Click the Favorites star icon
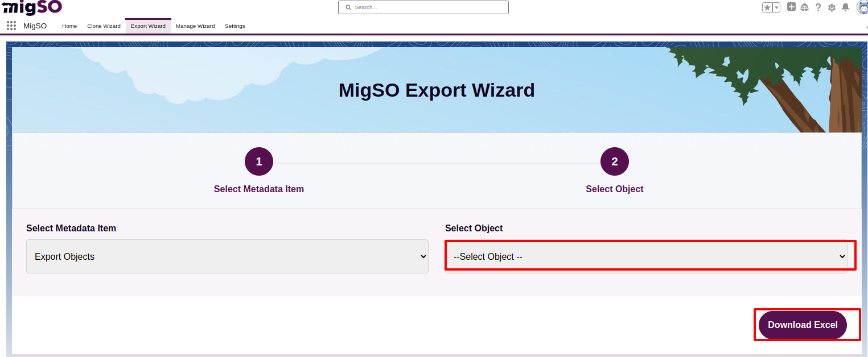Viewport: 868px width, 357px height. coord(767,7)
